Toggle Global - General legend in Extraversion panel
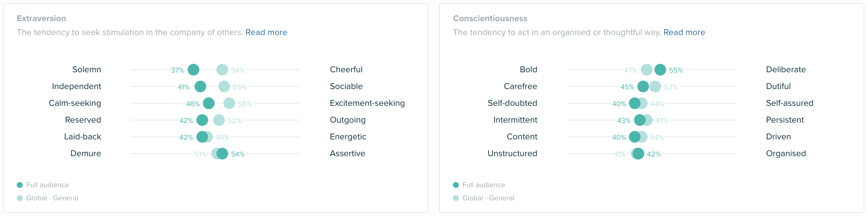Viewport: 868px width, 216px height. click(47, 198)
